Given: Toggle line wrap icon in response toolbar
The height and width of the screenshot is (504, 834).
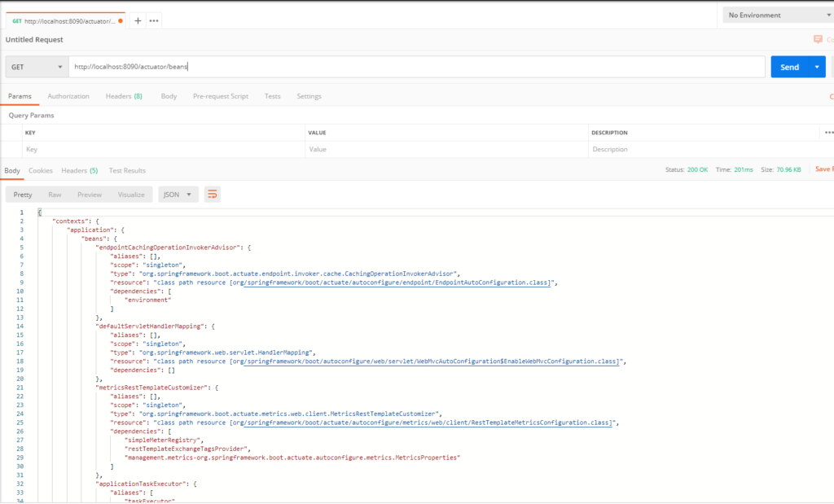Looking at the screenshot, I should 213,195.
